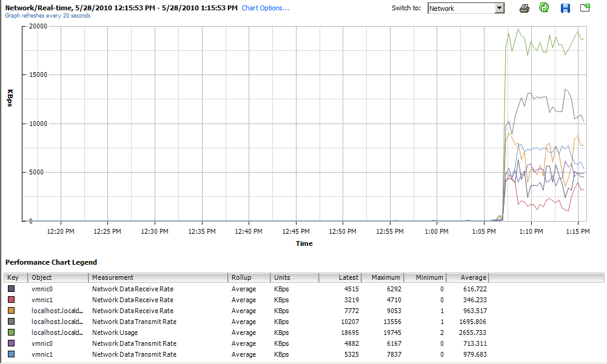Refresh the performance chart

coord(545,8)
